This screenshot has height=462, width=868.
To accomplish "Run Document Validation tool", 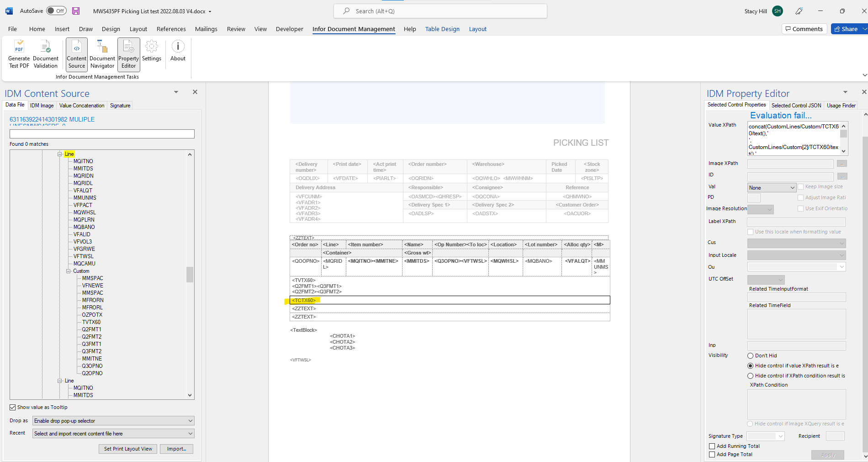I will click(x=46, y=54).
